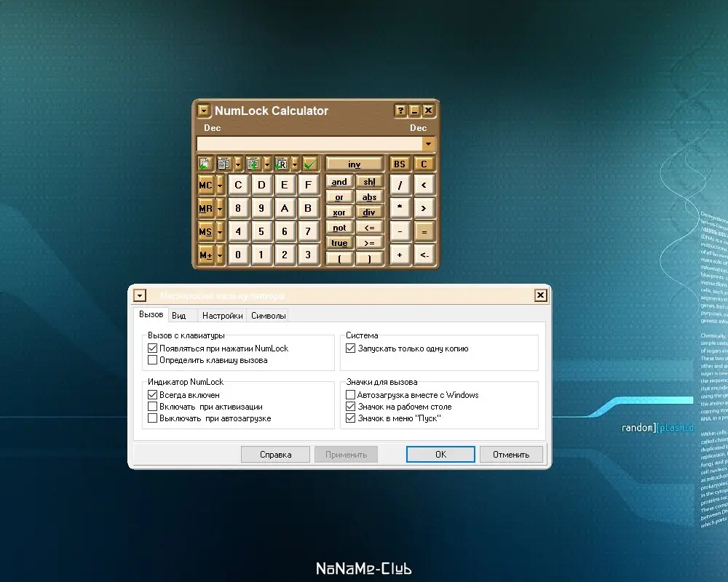Toggle 'Всегда включен' checkbox
This screenshot has width=728, height=582.
(152, 395)
